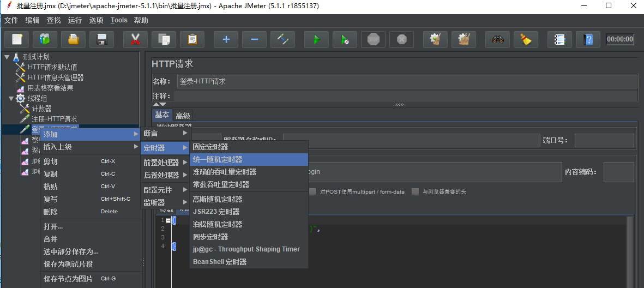The width and height of the screenshot is (644, 288).
Task: Click the Paste clipboard icon
Action: (x=192, y=39)
